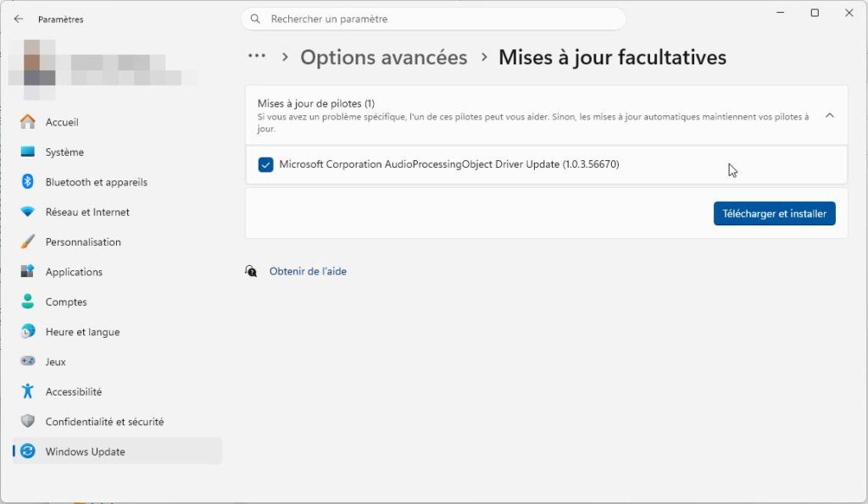The height and width of the screenshot is (504, 868).
Task: Click the Microsoft Corporation AudioProcessingObject driver text
Action: click(449, 164)
